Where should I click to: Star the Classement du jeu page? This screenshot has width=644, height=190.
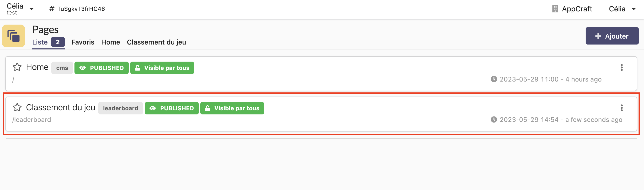click(x=17, y=107)
